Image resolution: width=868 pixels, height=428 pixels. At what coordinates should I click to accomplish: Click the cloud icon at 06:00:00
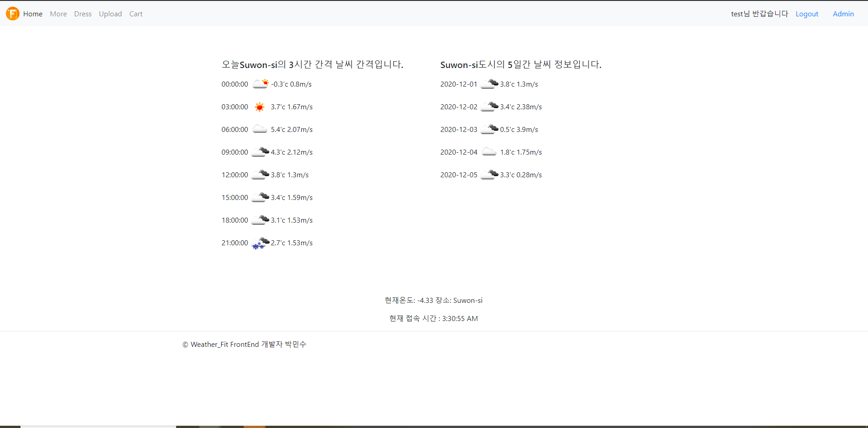tap(259, 129)
